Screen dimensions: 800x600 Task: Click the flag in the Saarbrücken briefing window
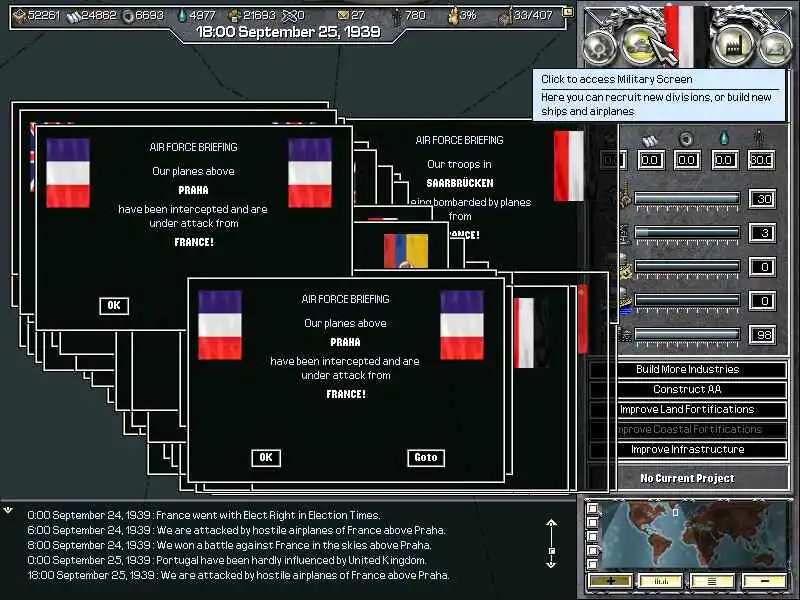tap(569, 166)
